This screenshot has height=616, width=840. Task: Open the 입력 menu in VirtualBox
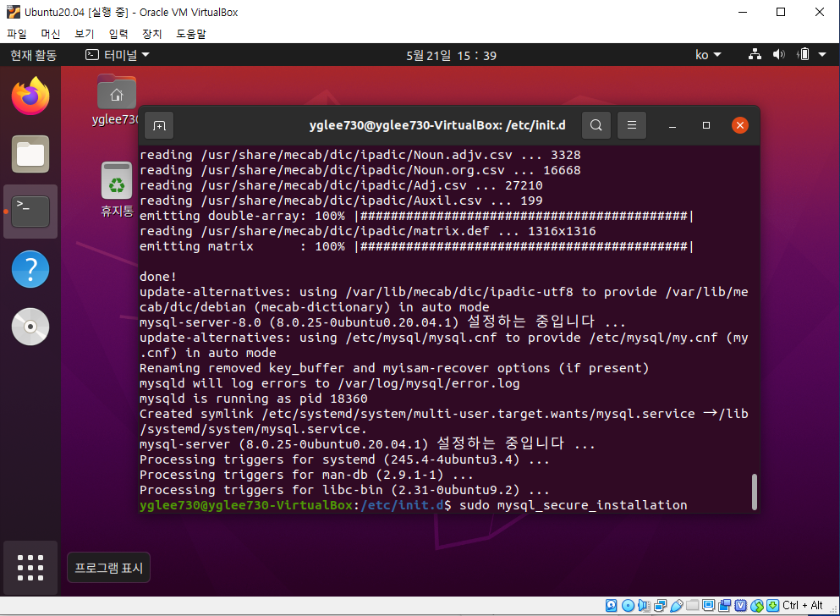(118, 34)
